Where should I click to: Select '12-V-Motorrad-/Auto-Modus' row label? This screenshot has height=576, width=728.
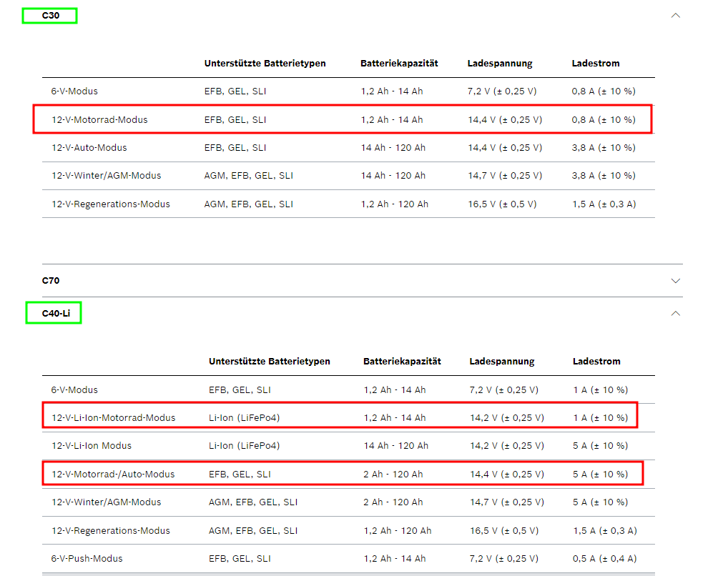(113, 475)
